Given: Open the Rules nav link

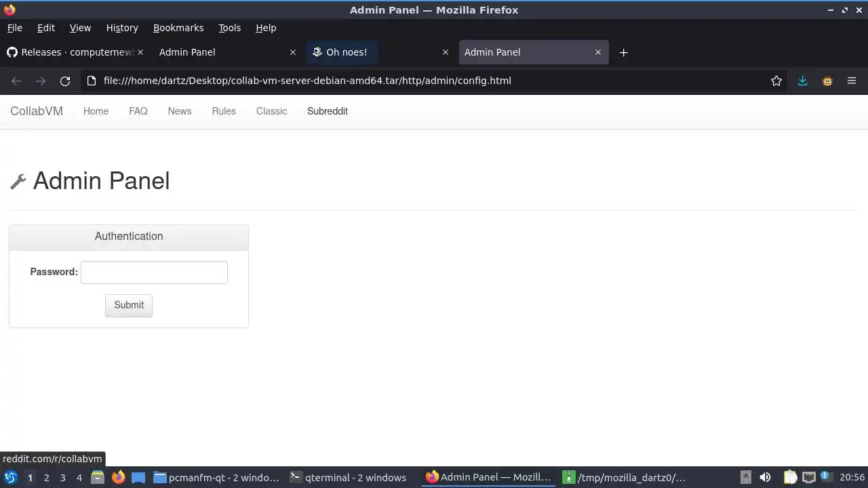Looking at the screenshot, I should pos(224,111).
